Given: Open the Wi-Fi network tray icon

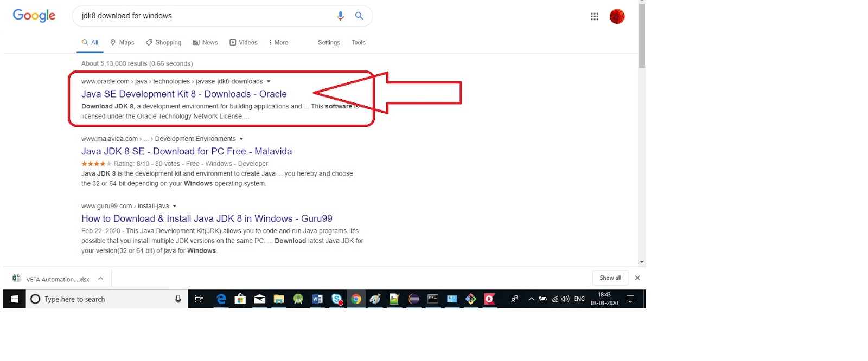Looking at the screenshot, I should 554,299.
